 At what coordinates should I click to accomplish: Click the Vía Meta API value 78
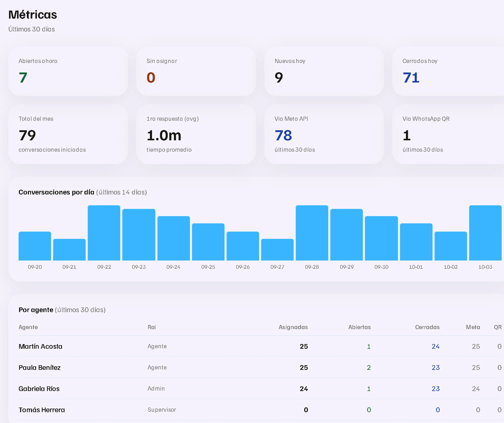pos(283,135)
